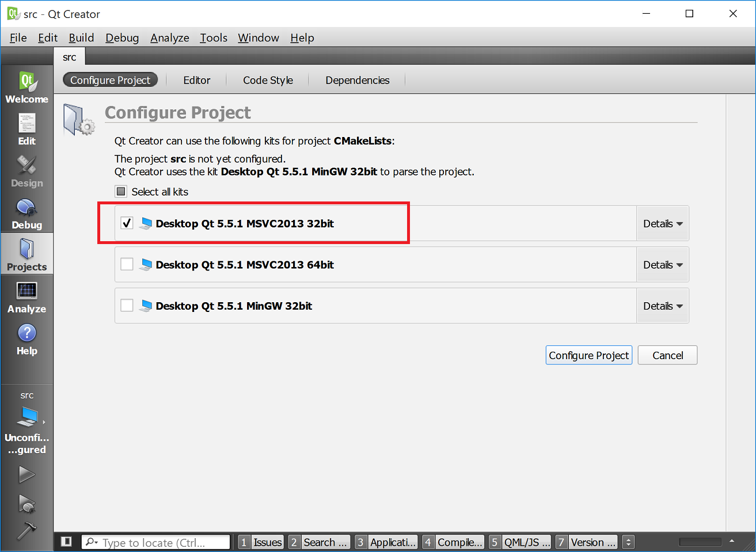
Task: Switch to Debug mode
Action: tap(26, 213)
